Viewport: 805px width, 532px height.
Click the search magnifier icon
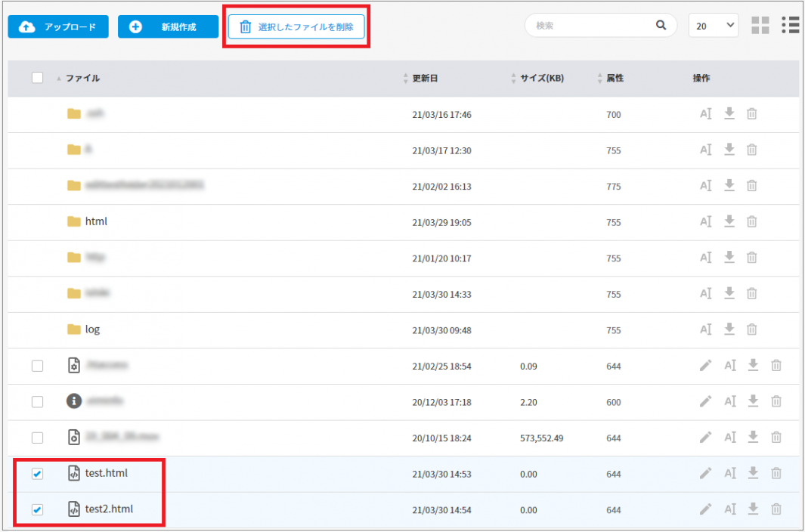[661, 26]
